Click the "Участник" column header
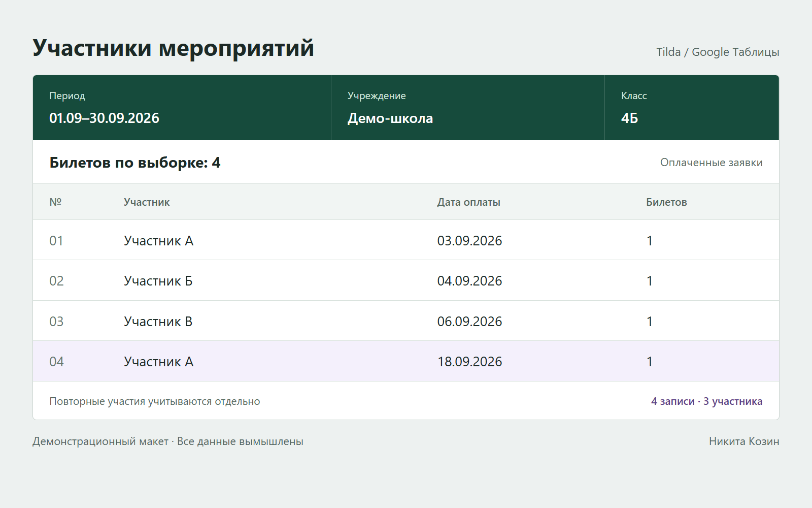Viewport: 812px width, 508px height. click(147, 202)
